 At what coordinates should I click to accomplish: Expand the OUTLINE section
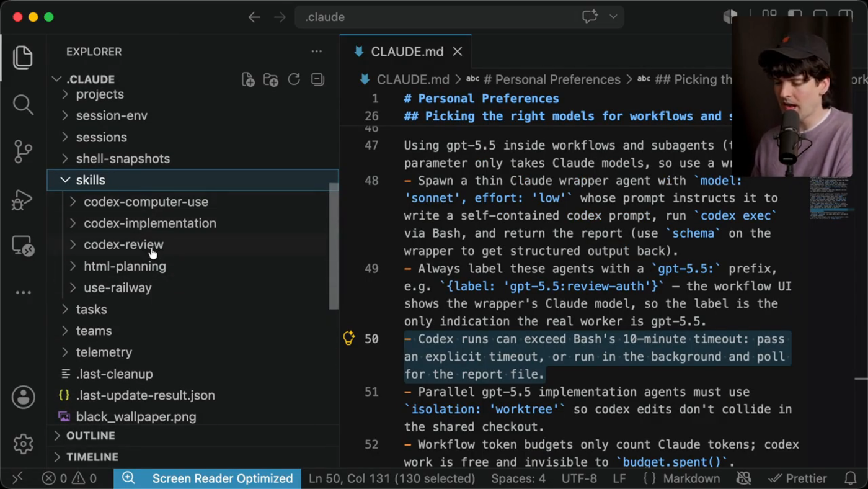[192, 436]
